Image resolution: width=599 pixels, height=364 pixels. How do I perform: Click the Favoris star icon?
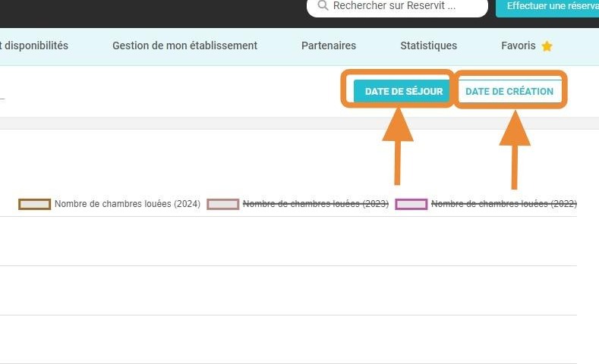click(x=547, y=46)
